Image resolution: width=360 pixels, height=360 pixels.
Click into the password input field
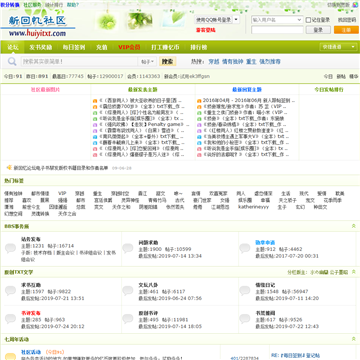click(277, 30)
